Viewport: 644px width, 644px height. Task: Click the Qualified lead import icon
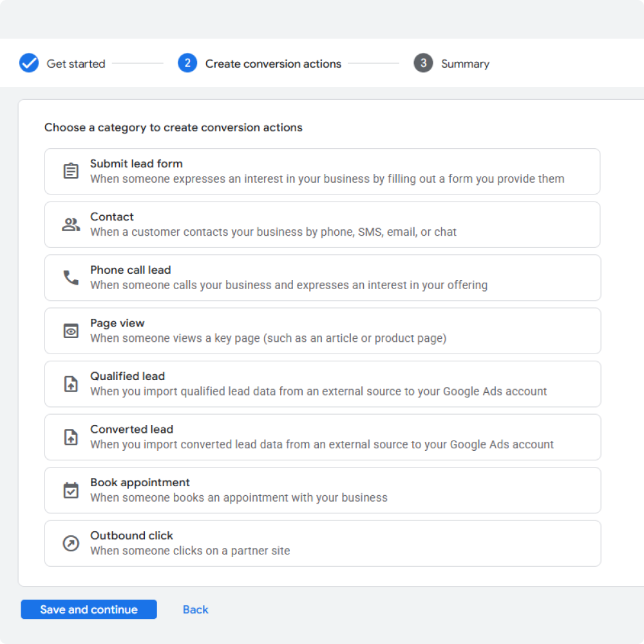click(x=71, y=383)
